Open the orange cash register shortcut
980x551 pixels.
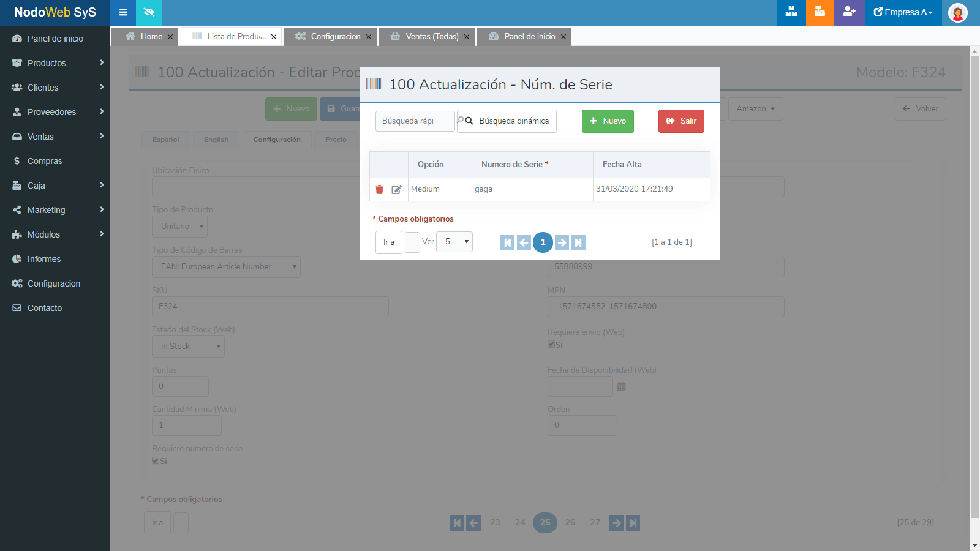click(x=820, y=12)
